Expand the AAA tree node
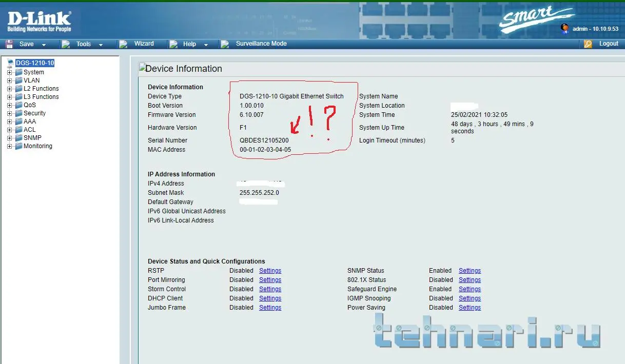 (x=10, y=122)
